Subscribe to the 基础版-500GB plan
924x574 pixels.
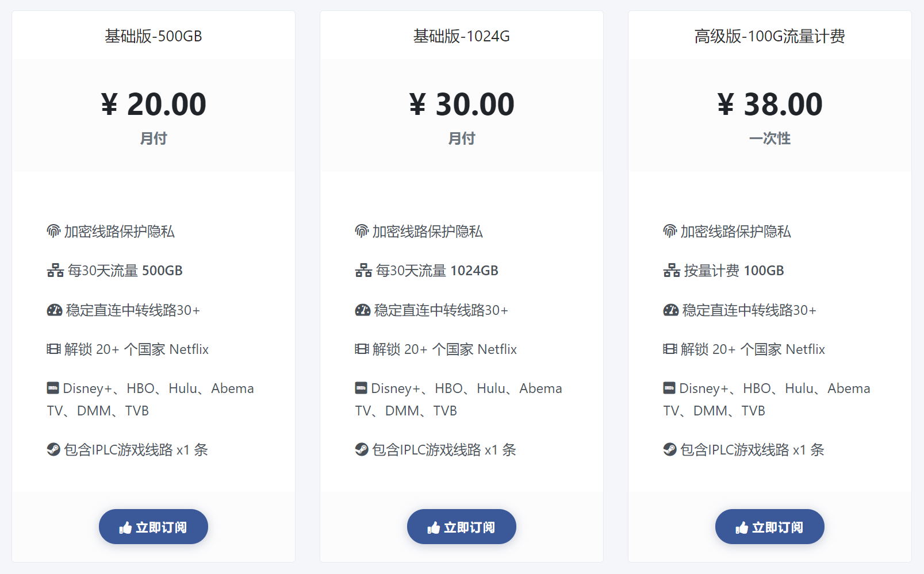[154, 527]
